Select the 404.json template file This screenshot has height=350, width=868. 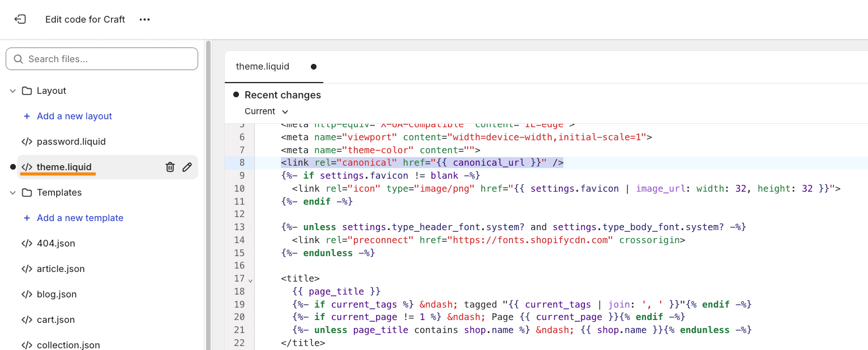54,243
